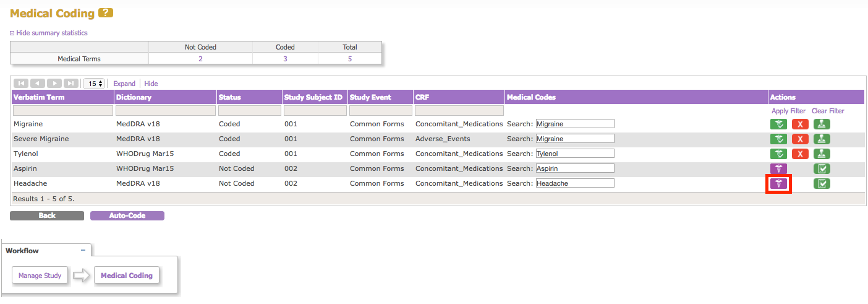868x304 pixels.
Task: Click green checklist icon in Headache row
Action: tap(822, 184)
